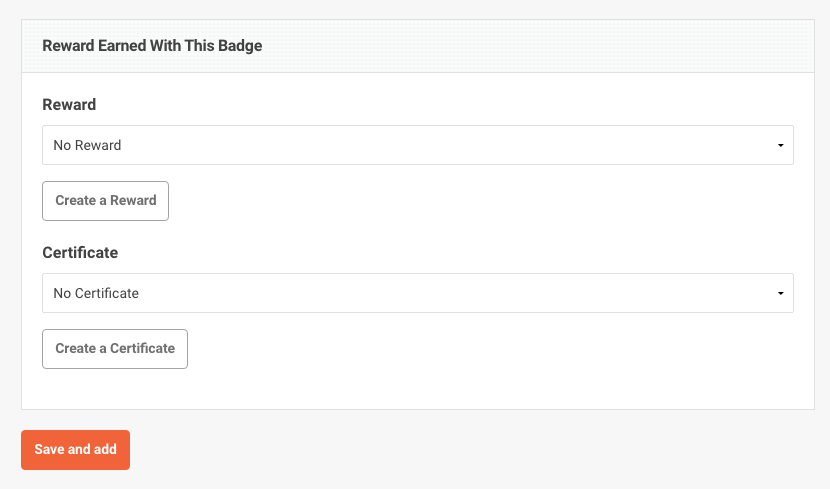
Task: Expand certificate options via its caret
Action: click(780, 294)
